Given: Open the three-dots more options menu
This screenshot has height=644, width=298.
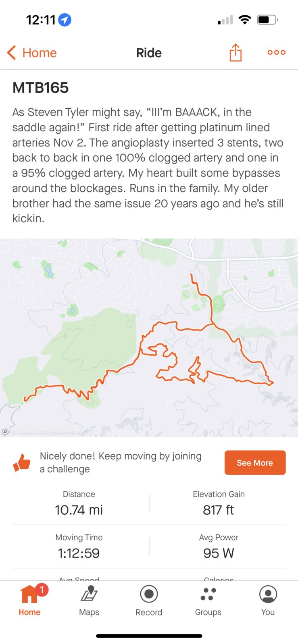Looking at the screenshot, I should (277, 52).
